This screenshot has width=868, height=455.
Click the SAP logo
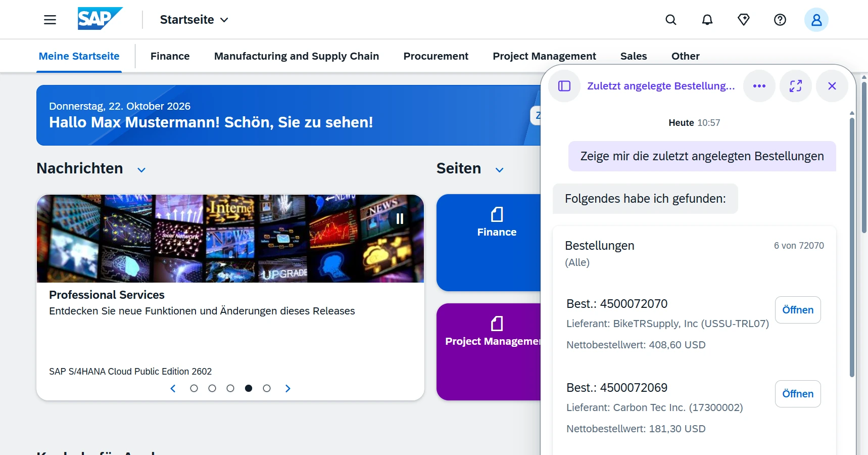(x=100, y=19)
